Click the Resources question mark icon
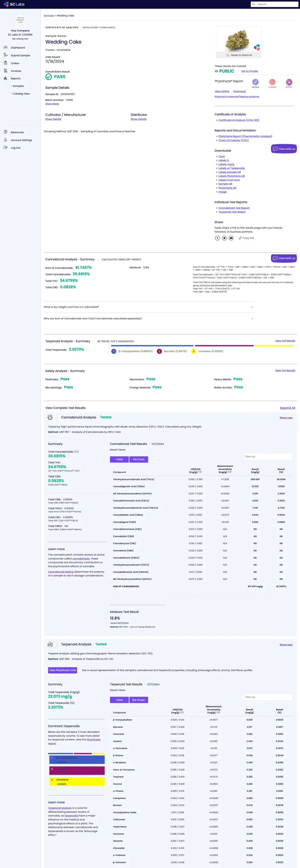 (5, 132)
